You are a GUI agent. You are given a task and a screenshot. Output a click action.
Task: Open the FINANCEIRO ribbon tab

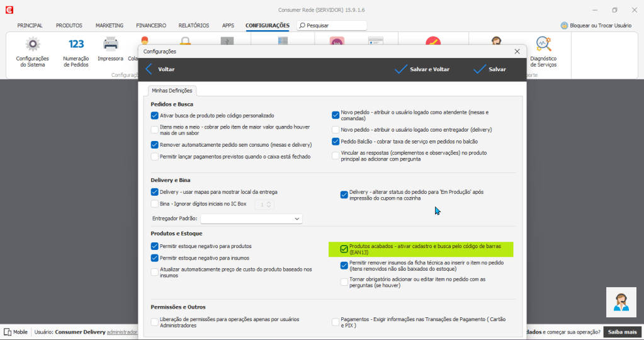pos(151,26)
